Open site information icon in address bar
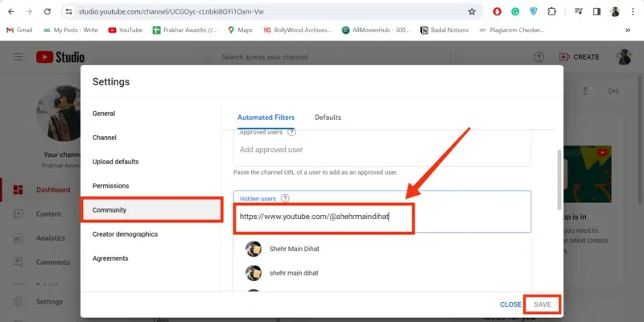This screenshot has width=644, height=322. (x=69, y=11)
